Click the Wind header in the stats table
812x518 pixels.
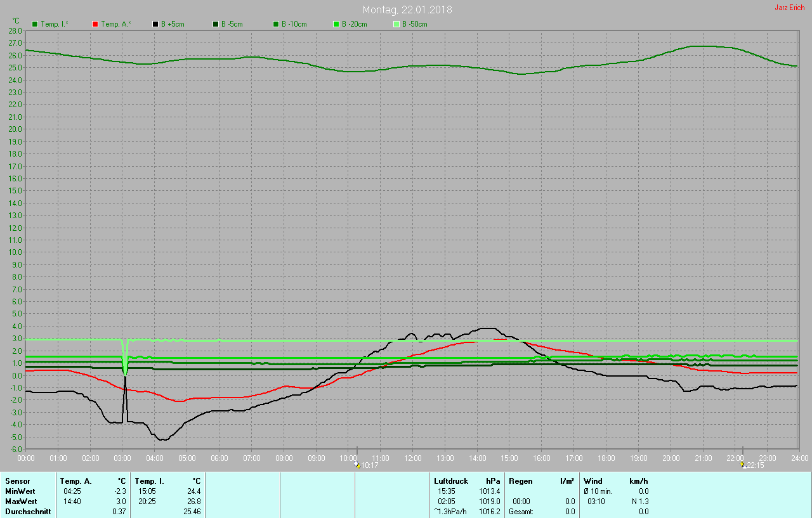(x=593, y=481)
